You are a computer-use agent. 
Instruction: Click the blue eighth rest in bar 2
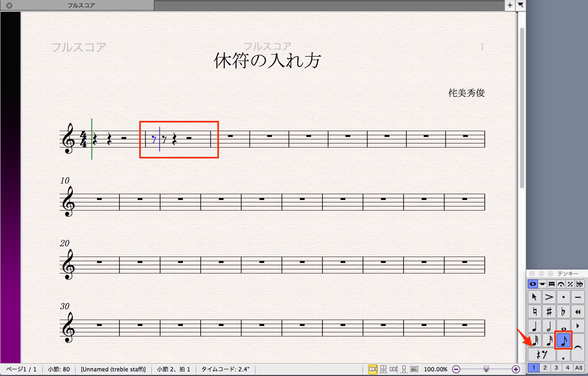pos(154,139)
